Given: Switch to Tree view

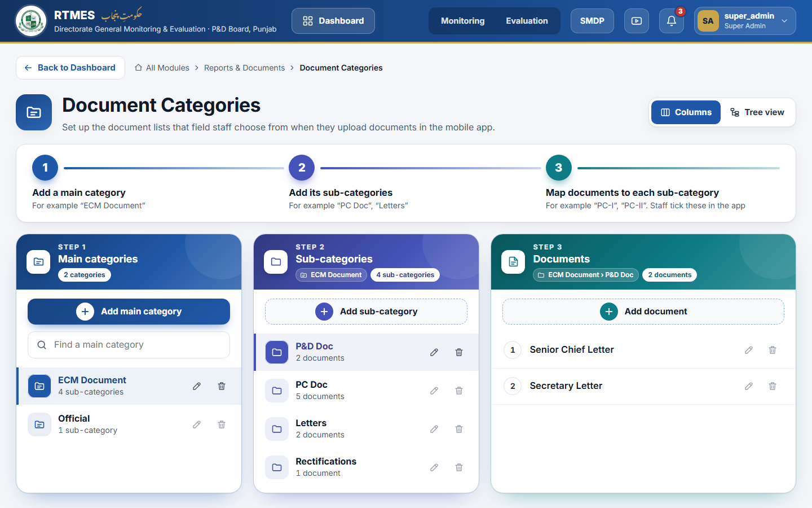Looking at the screenshot, I should [x=757, y=112].
